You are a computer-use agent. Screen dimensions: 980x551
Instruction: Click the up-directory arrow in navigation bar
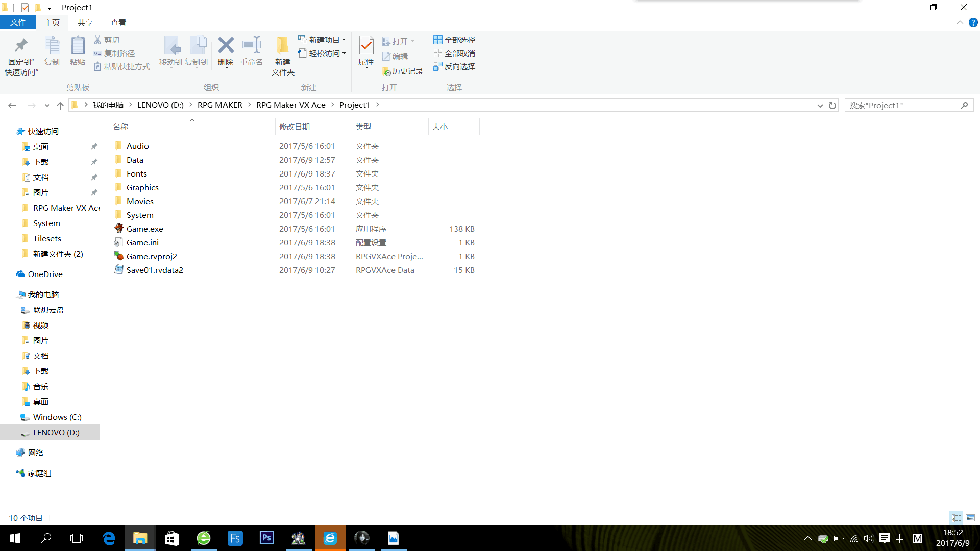tap(60, 105)
